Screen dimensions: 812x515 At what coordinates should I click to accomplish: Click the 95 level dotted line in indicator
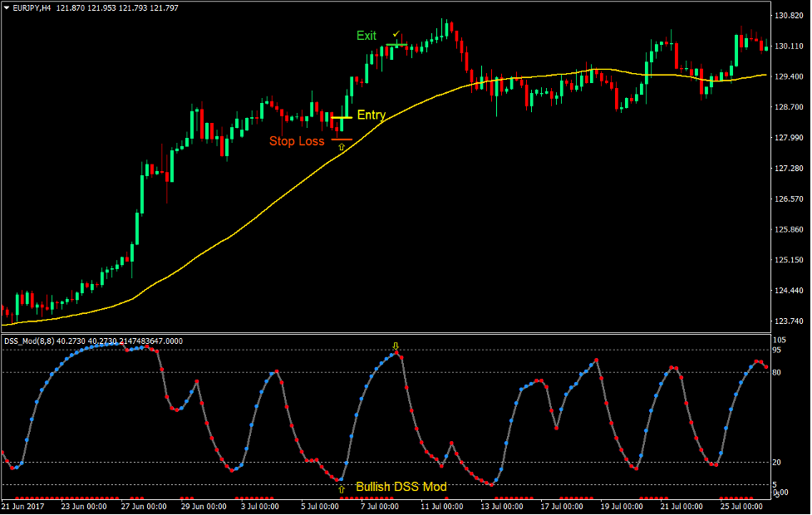point(249,351)
